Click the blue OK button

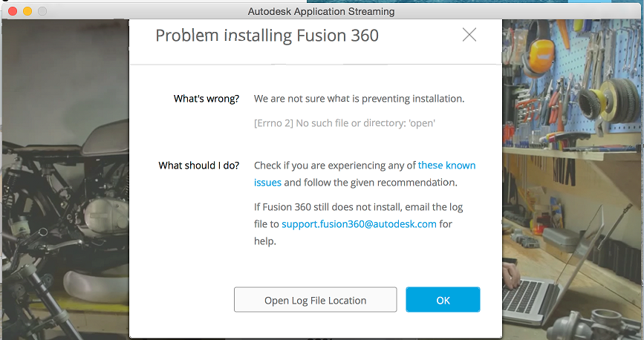click(x=443, y=300)
